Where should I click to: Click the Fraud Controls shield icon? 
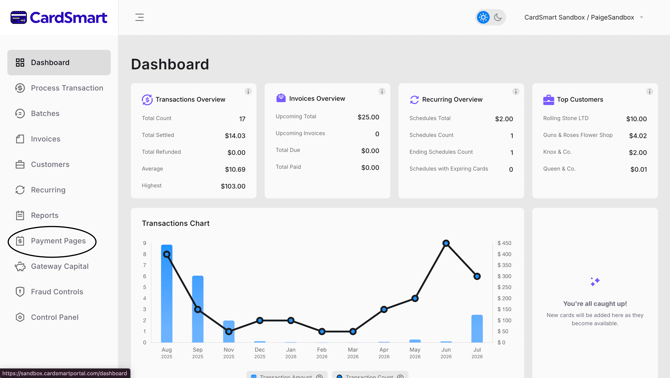[x=20, y=292]
